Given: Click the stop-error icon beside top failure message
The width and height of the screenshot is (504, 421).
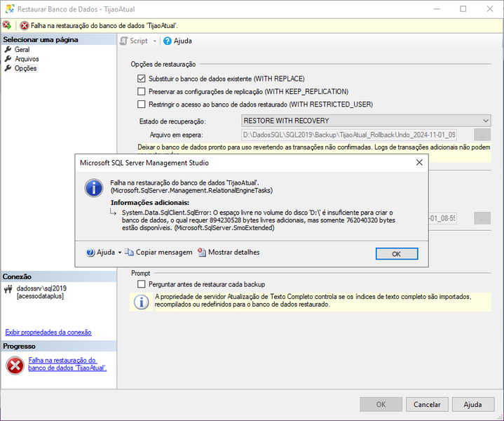Looking at the screenshot, I should tap(25, 25).
